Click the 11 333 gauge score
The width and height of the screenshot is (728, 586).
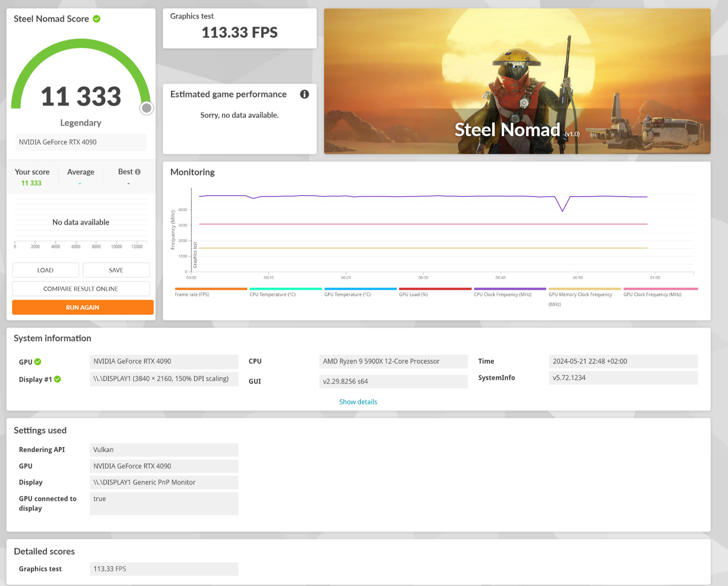81,96
